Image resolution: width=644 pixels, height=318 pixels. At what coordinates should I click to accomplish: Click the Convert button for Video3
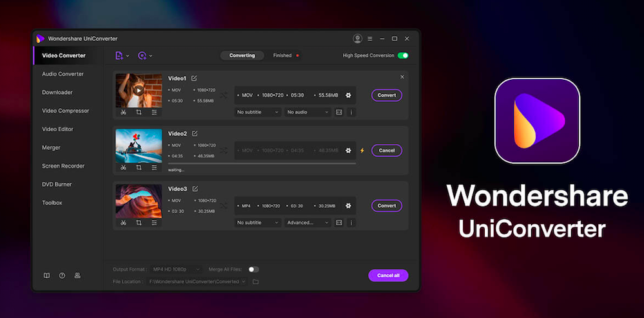pyautogui.click(x=387, y=205)
